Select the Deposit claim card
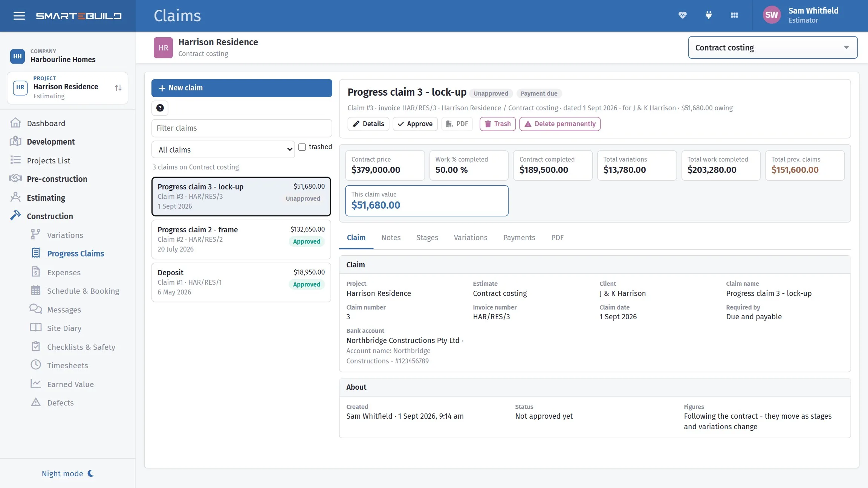 point(241,282)
